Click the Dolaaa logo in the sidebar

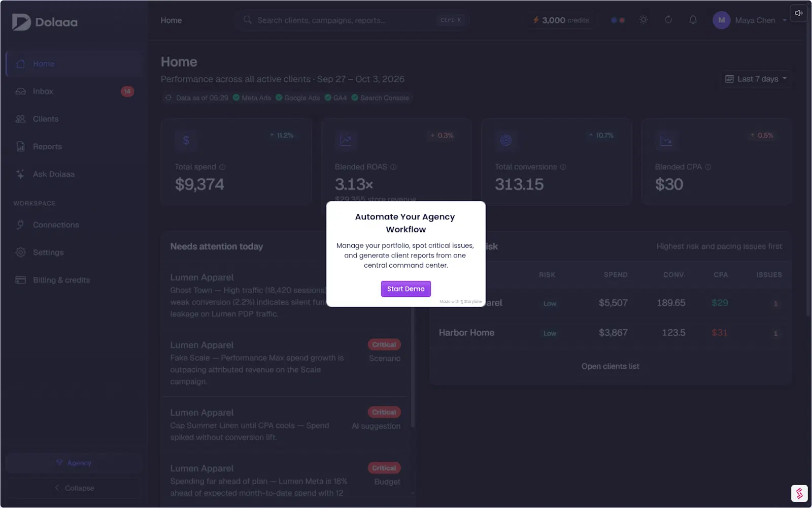(45, 22)
